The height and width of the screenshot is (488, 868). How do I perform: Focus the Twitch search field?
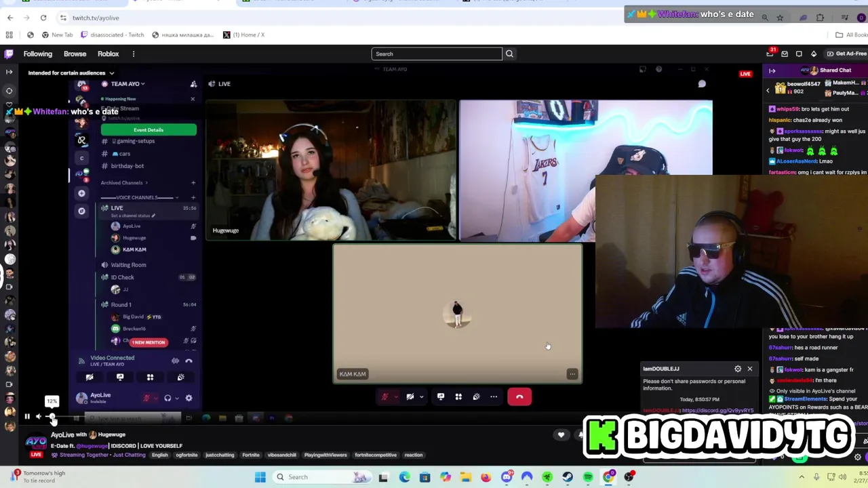[437, 54]
